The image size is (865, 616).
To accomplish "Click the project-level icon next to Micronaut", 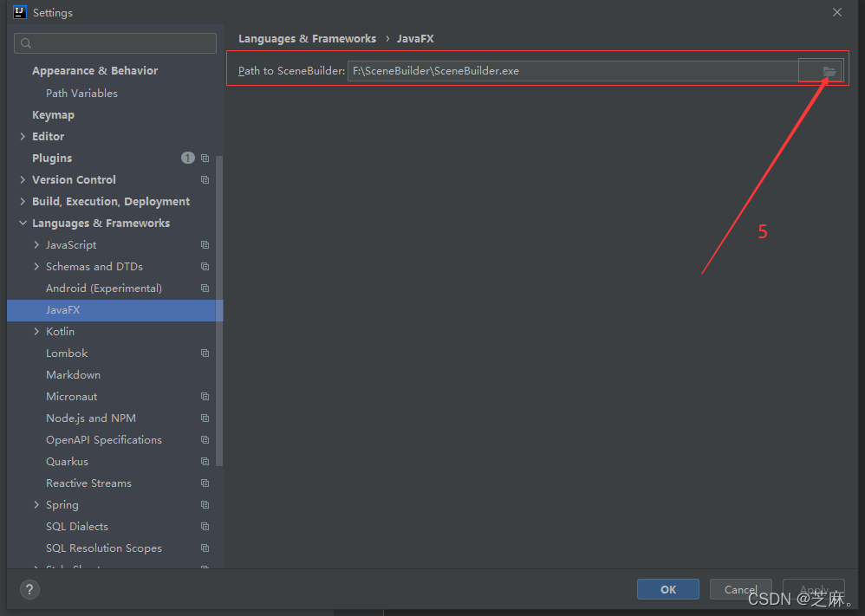I will click(205, 397).
